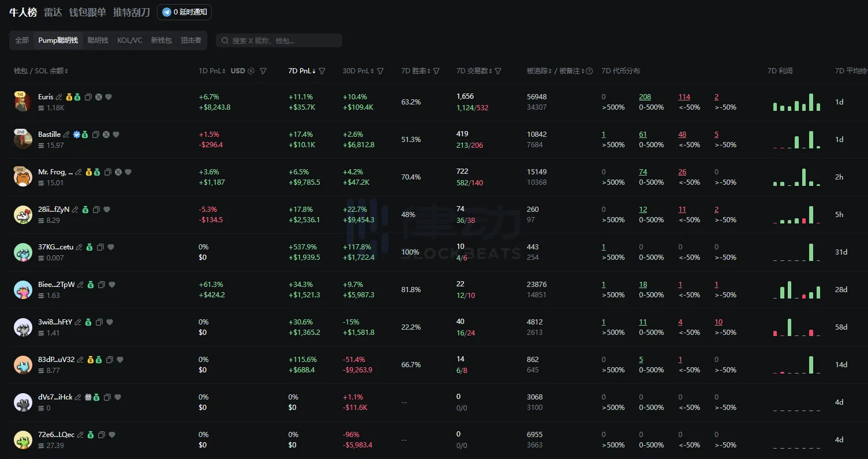
Task: Switch to the 新钱包 tab
Action: click(x=162, y=40)
